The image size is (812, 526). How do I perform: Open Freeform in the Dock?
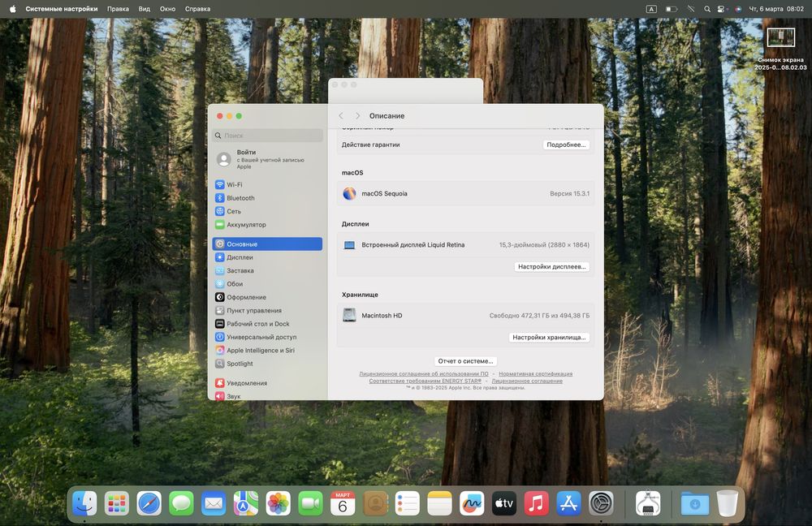472,503
